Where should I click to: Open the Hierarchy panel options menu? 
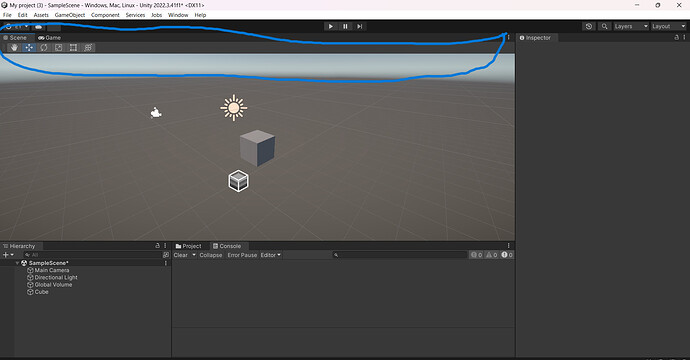(165, 246)
